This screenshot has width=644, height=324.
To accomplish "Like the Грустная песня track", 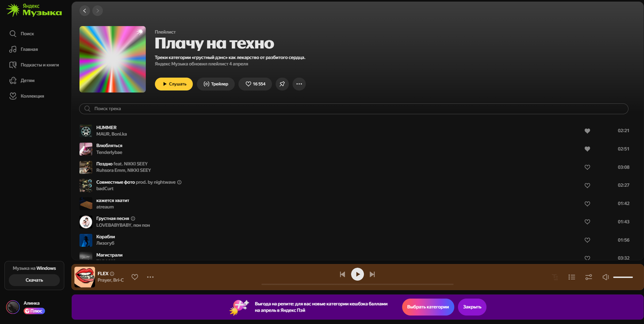I will coord(587,222).
